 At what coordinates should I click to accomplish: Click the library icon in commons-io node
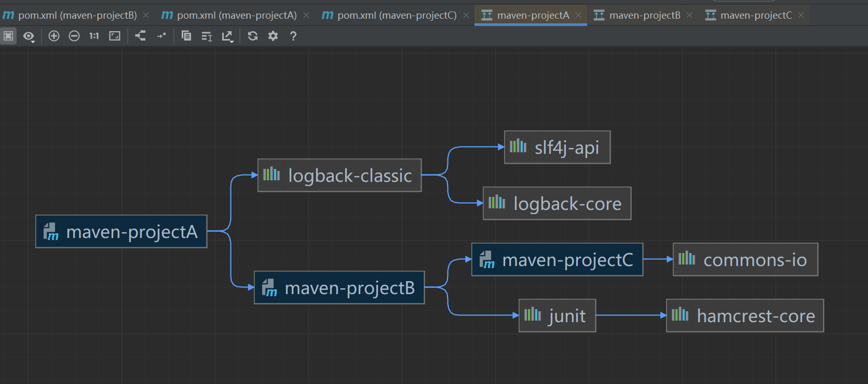(687, 258)
